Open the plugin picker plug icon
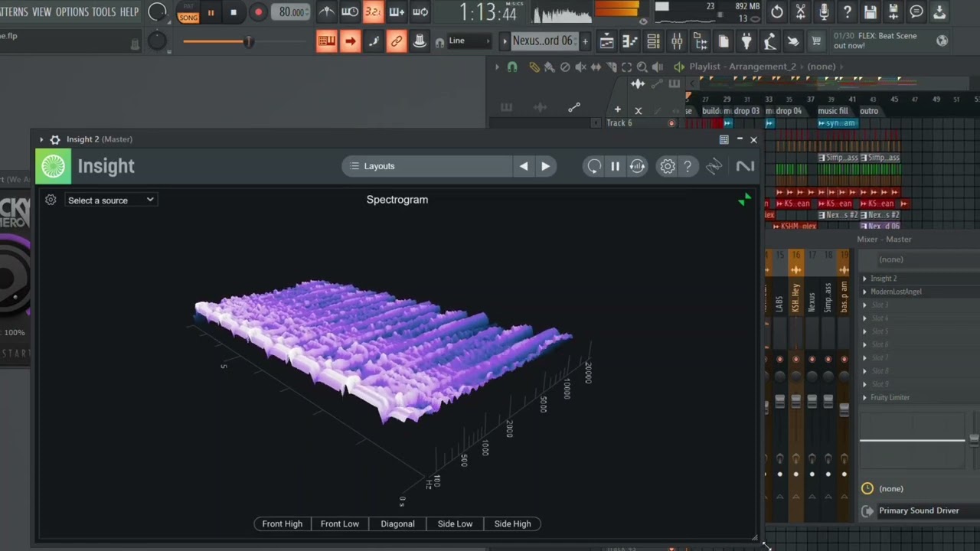Screen dimensions: 980x551 [746, 41]
